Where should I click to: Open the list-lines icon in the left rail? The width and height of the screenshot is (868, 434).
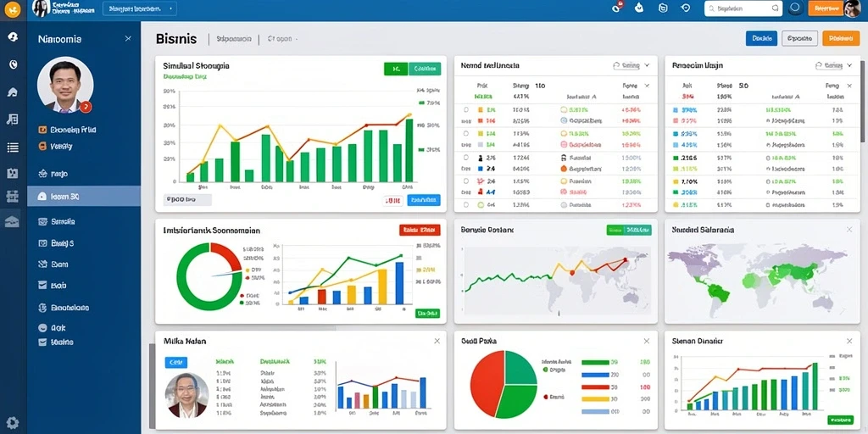13,147
